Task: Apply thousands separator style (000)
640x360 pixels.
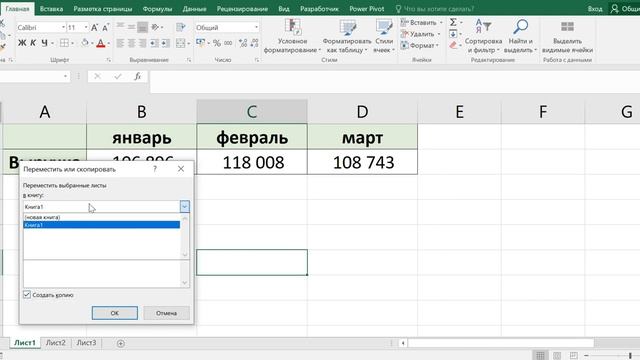Action: [228, 43]
